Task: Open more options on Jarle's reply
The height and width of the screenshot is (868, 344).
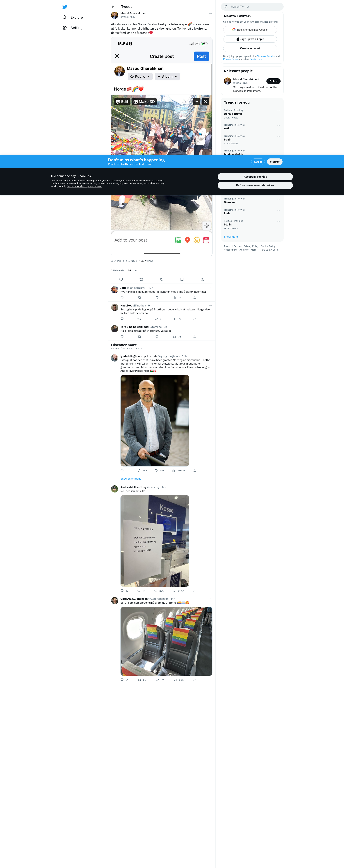Action: click(x=211, y=288)
